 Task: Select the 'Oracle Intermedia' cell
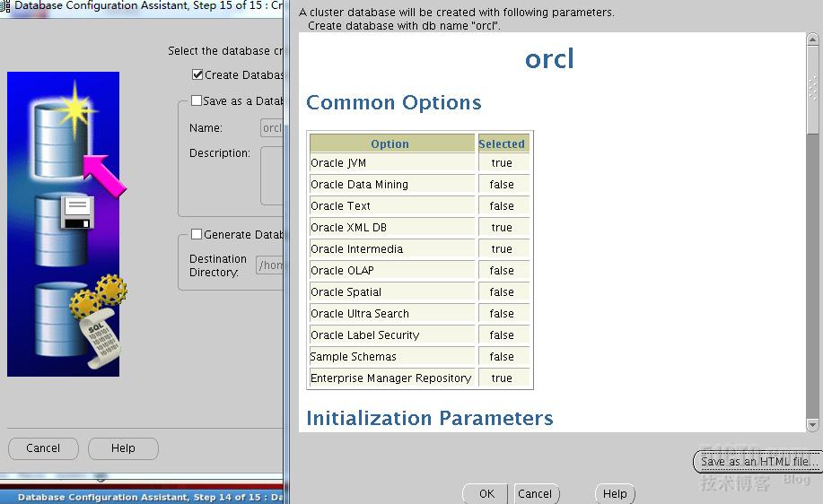tap(392, 249)
